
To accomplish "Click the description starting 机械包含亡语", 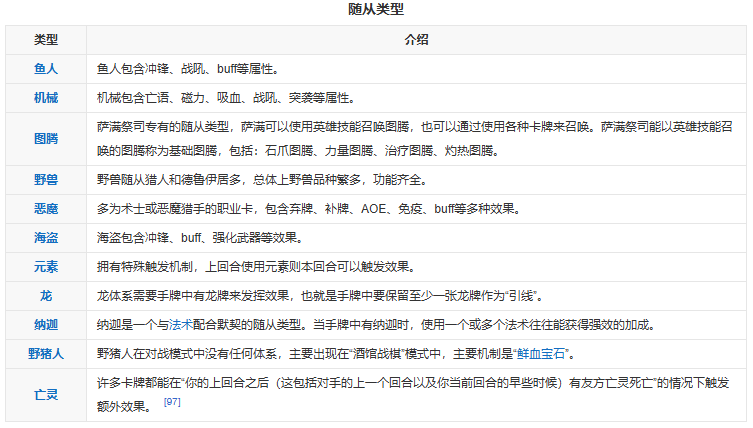I will 226,98.
